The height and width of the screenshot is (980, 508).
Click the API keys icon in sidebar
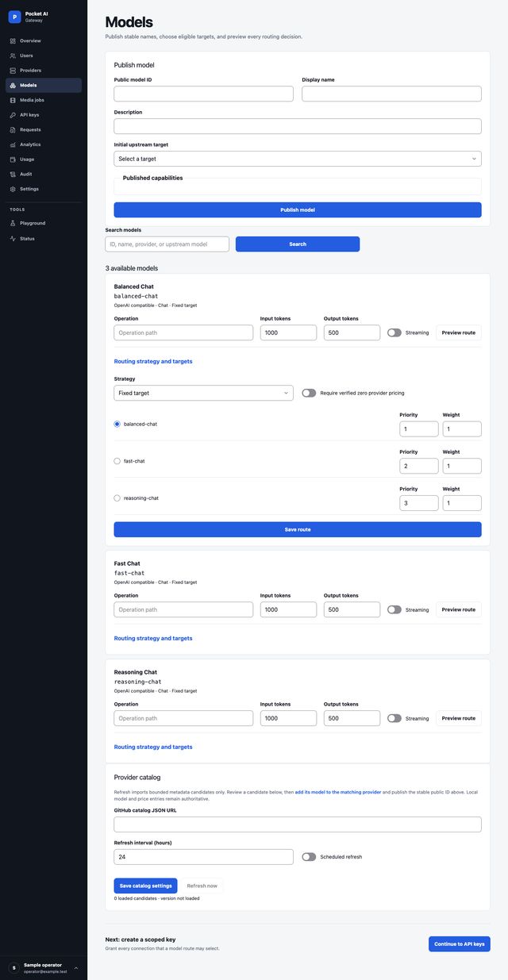pos(13,115)
